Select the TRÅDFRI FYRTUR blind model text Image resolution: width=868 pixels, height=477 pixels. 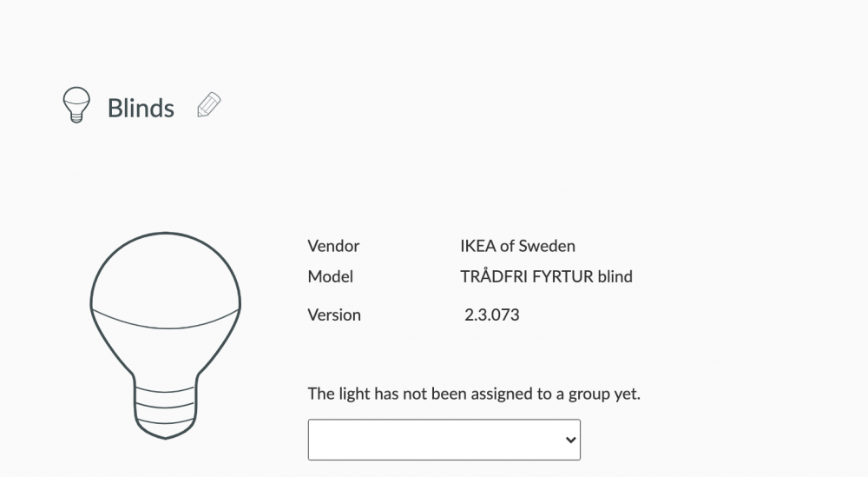(546, 277)
